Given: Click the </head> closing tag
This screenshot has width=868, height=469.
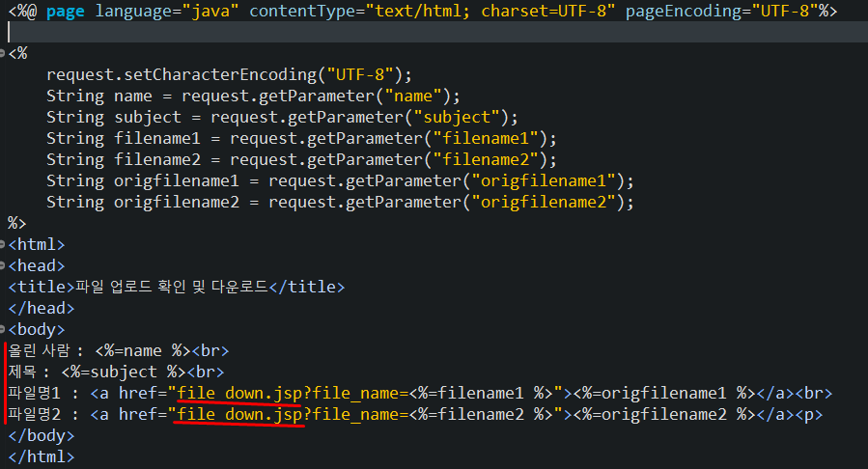Looking at the screenshot, I should pos(41,308).
